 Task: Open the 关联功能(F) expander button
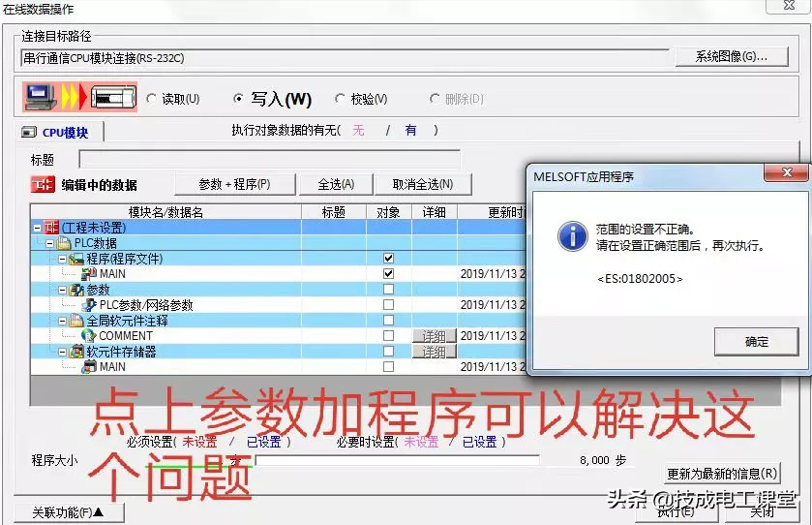pos(66,511)
